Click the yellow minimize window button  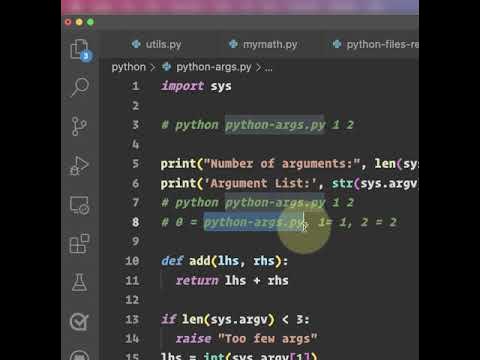click(x=79, y=22)
